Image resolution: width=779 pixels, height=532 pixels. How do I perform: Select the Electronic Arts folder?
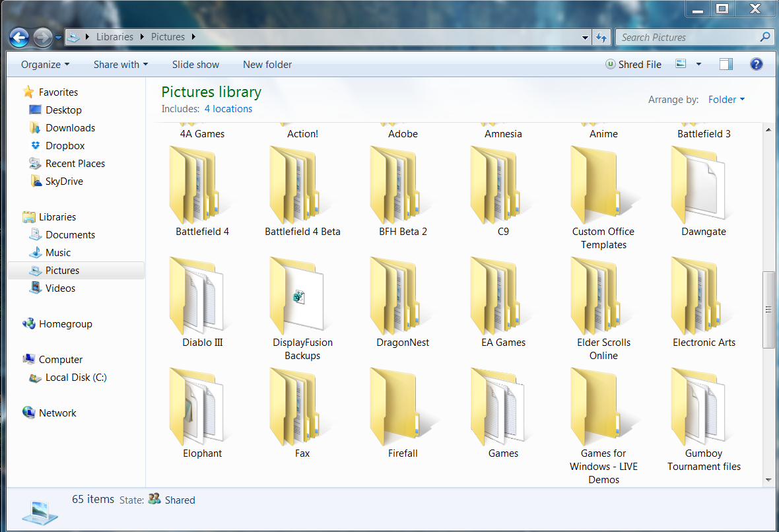pyautogui.click(x=704, y=302)
